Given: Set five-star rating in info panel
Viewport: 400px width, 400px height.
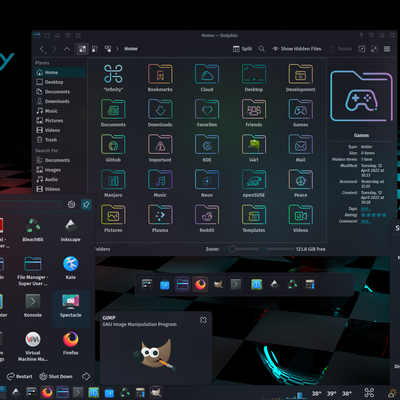Looking at the screenshot, I should 383,215.
